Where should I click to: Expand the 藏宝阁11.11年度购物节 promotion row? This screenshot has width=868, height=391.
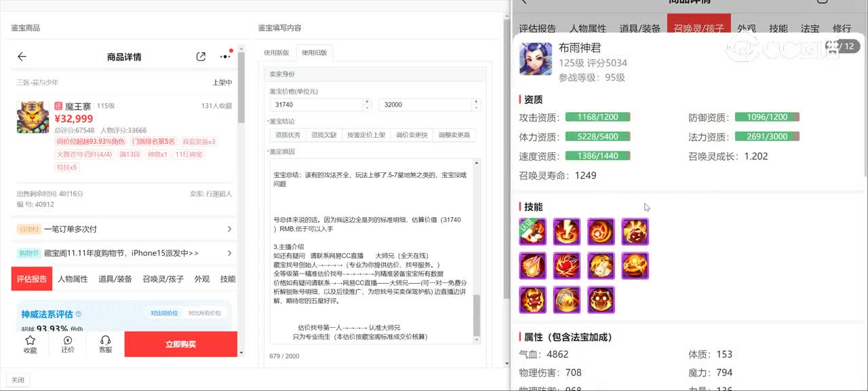tap(124, 253)
